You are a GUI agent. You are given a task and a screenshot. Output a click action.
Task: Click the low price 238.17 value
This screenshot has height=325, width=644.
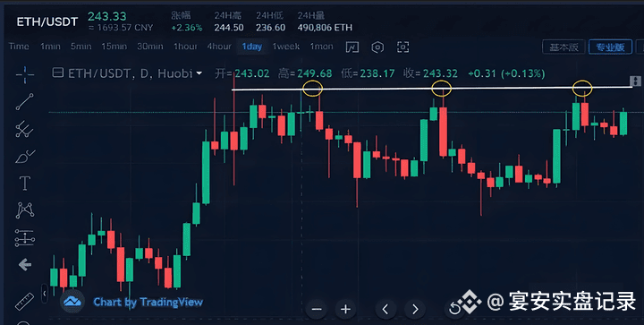pos(377,73)
